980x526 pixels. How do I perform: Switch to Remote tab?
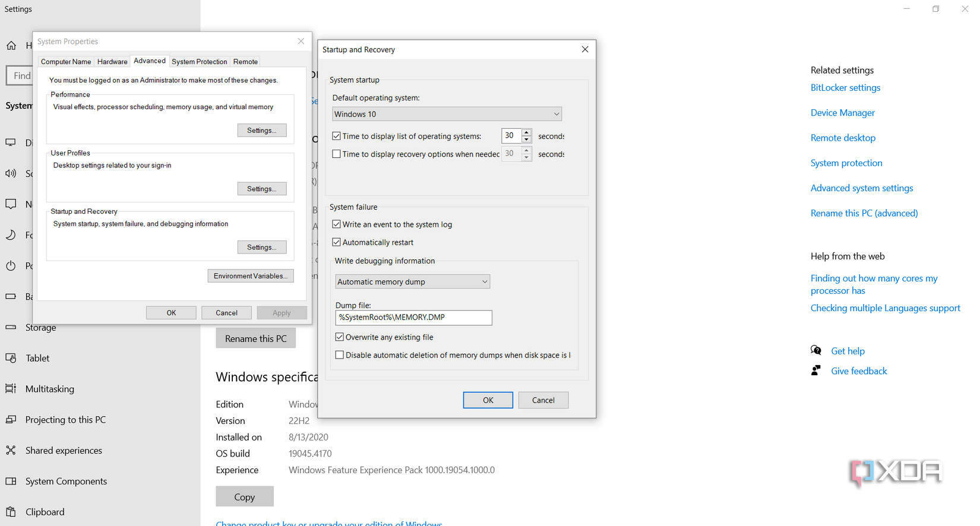[245, 62]
